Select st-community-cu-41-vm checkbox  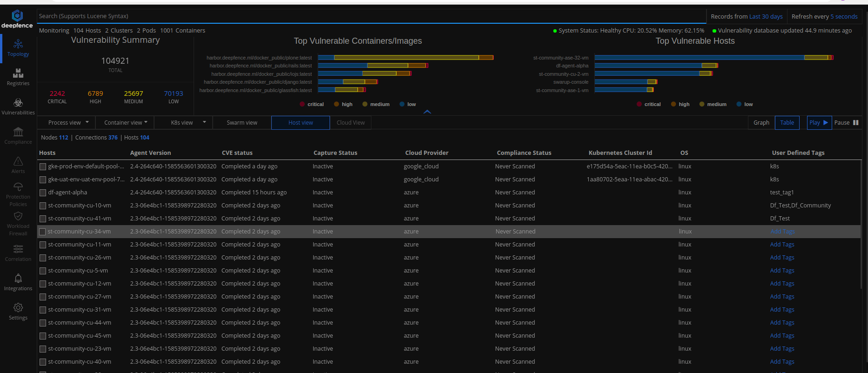tap(43, 219)
